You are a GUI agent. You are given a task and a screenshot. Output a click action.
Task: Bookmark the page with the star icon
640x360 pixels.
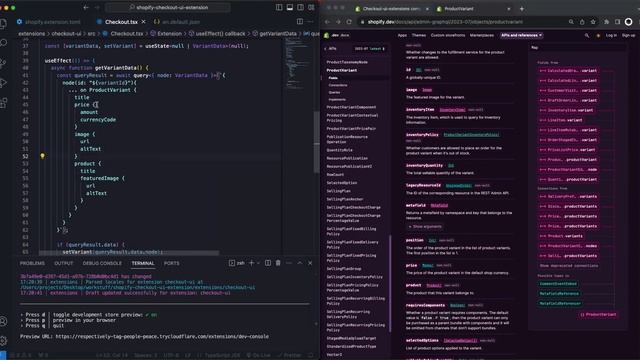[x=593, y=22]
